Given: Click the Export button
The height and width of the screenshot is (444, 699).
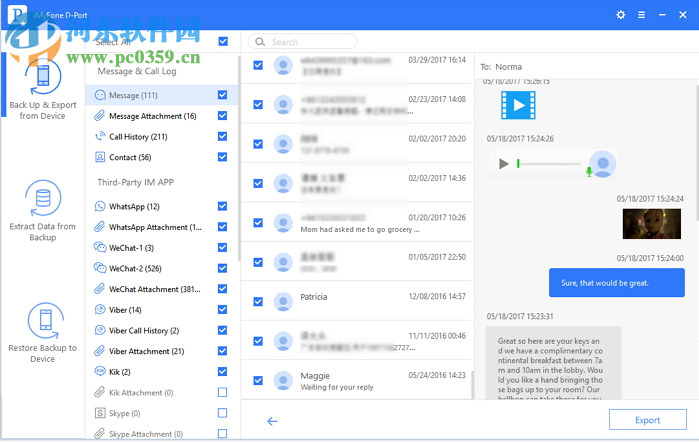Looking at the screenshot, I should (647, 420).
